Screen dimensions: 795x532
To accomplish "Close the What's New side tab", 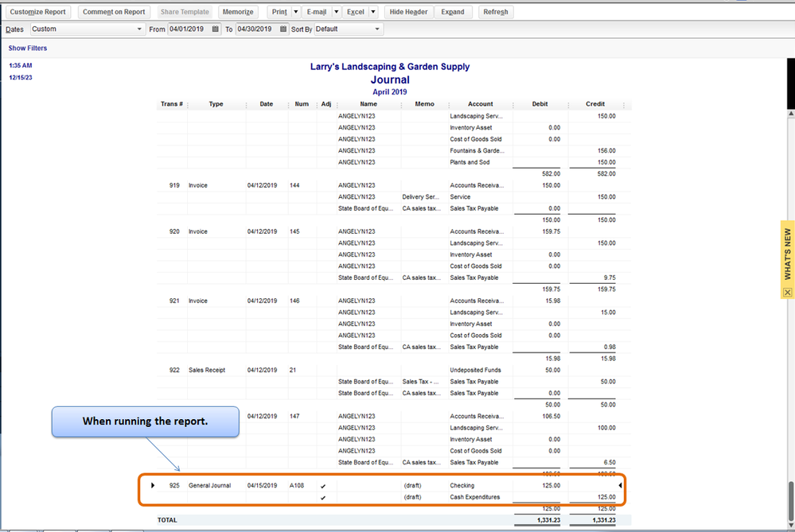I will (787, 293).
